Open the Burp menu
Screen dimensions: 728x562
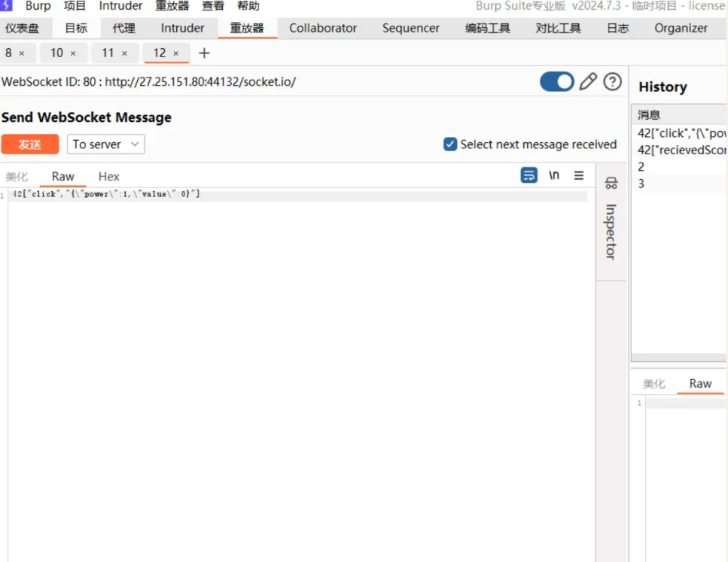pos(38,5)
